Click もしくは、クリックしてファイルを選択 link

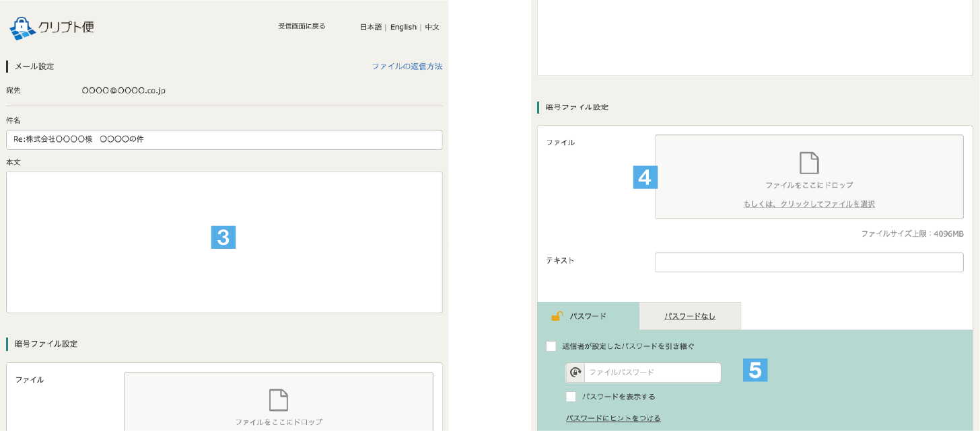coord(809,204)
